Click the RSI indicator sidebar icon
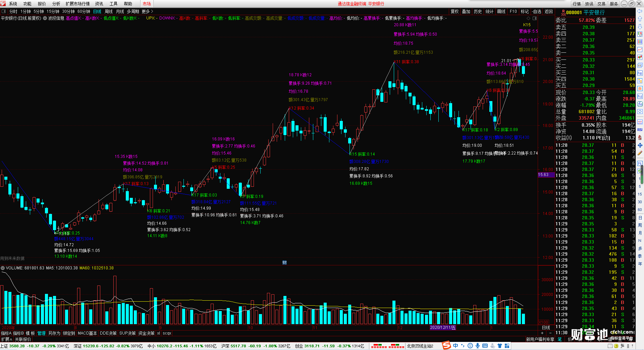 click(640, 130)
